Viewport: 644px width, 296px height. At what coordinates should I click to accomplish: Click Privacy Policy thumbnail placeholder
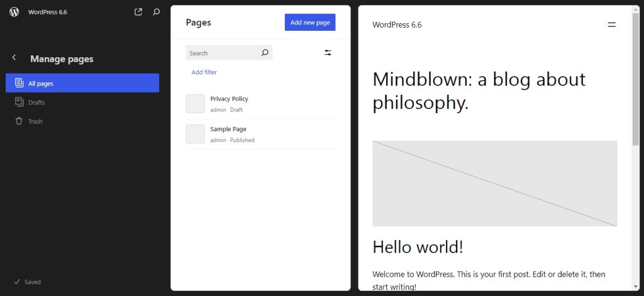pyautogui.click(x=195, y=104)
